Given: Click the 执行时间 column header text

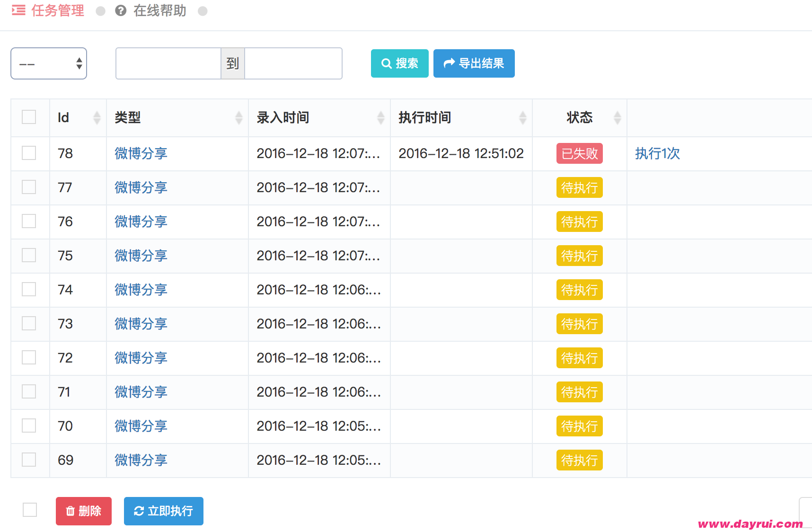Looking at the screenshot, I should coord(425,117).
